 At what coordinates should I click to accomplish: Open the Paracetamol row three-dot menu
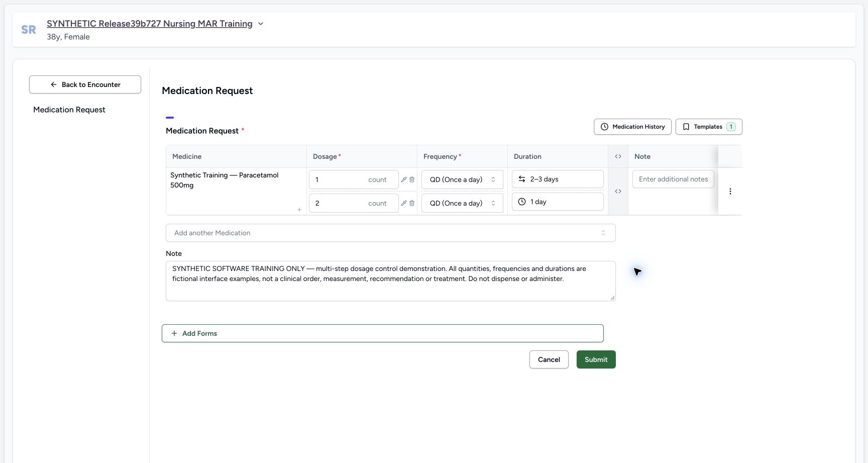click(730, 191)
